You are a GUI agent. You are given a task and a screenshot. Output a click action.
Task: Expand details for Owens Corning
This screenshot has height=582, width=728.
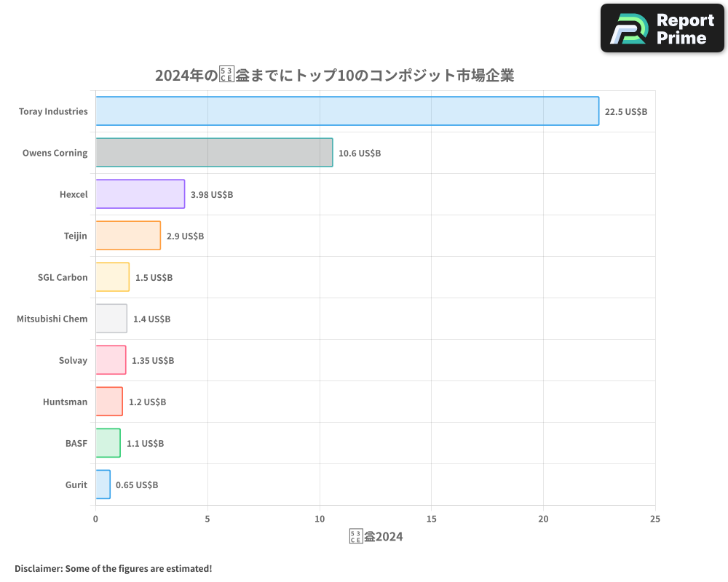(55, 153)
